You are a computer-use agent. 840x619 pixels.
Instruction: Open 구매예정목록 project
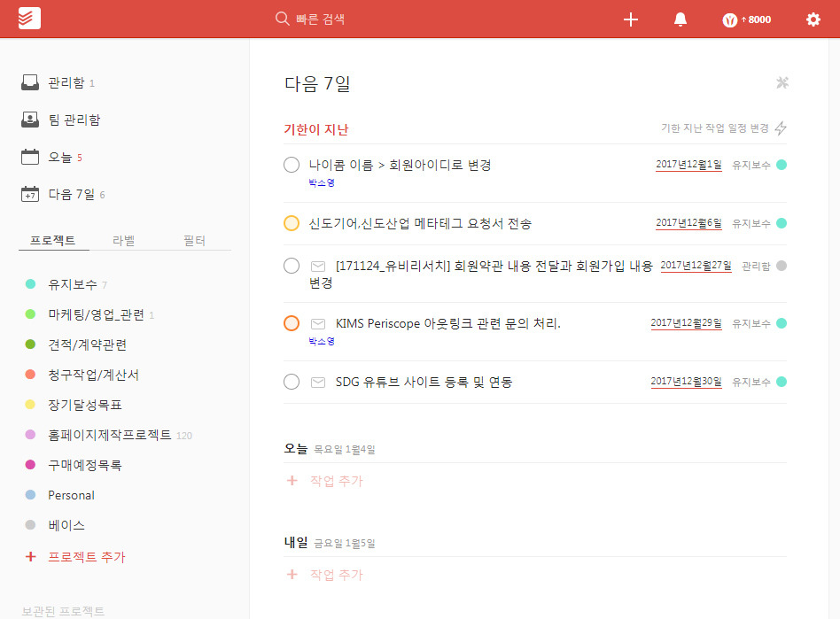(x=85, y=465)
